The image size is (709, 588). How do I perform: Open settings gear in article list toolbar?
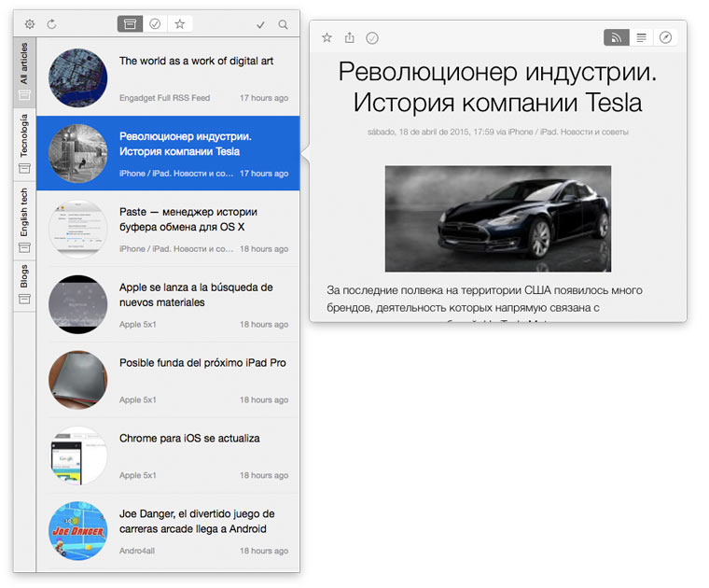tap(30, 24)
